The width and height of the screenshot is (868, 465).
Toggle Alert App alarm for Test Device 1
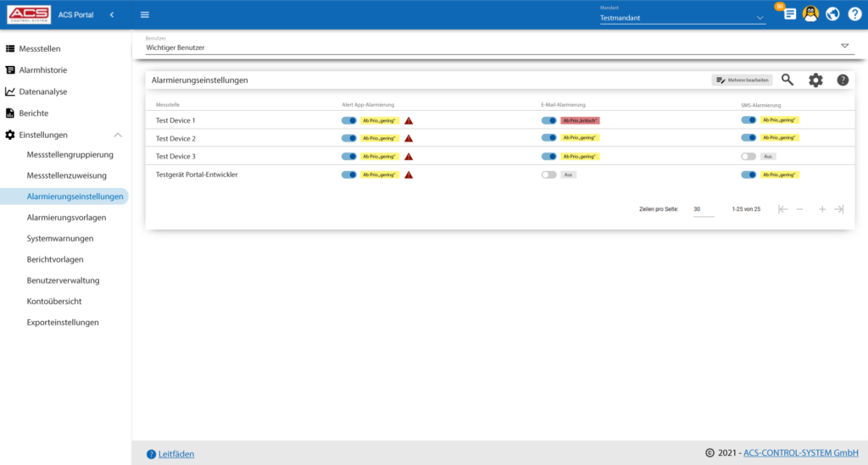(x=348, y=120)
